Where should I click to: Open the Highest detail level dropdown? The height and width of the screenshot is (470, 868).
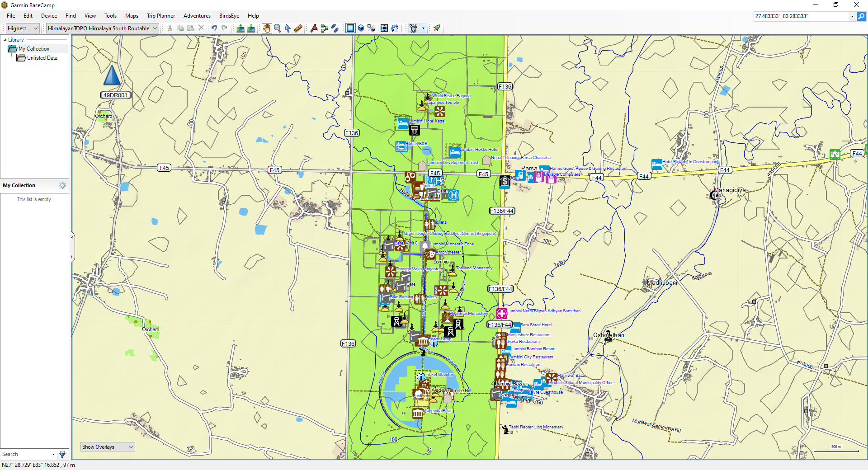coord(23,28)
